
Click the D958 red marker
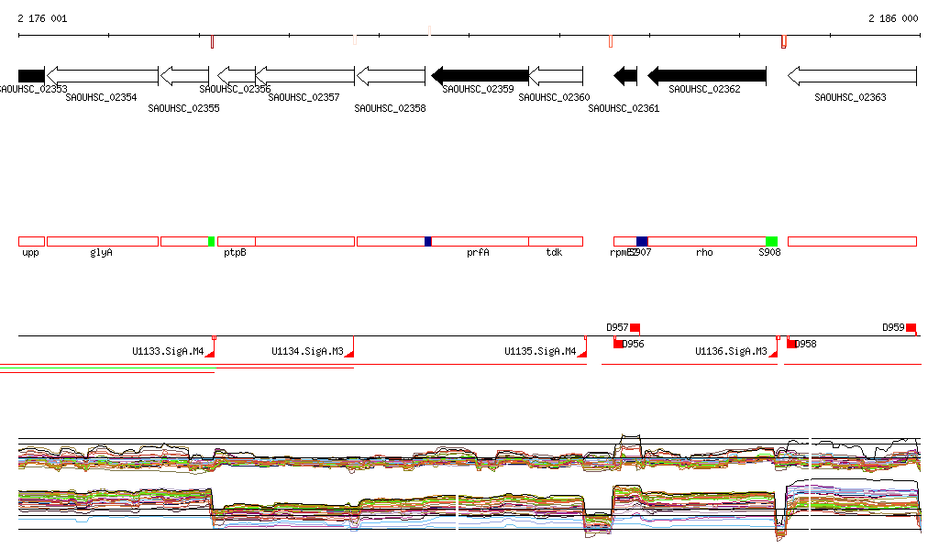pyautogui.click(x=791, y=344)
